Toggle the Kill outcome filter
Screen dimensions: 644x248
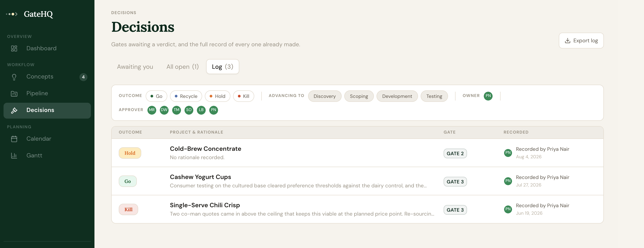click(x=243, y=96)
